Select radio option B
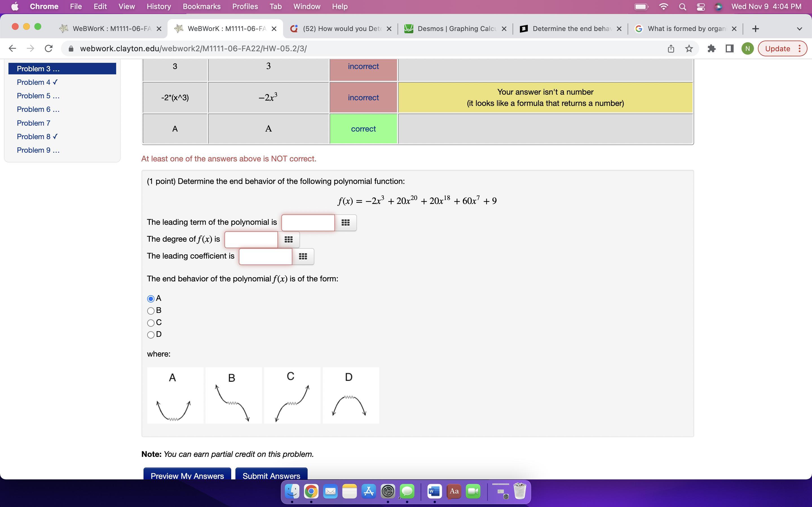The height and width of the screenshot is (507, 812). pyautogui.click(x=151, y=311)
